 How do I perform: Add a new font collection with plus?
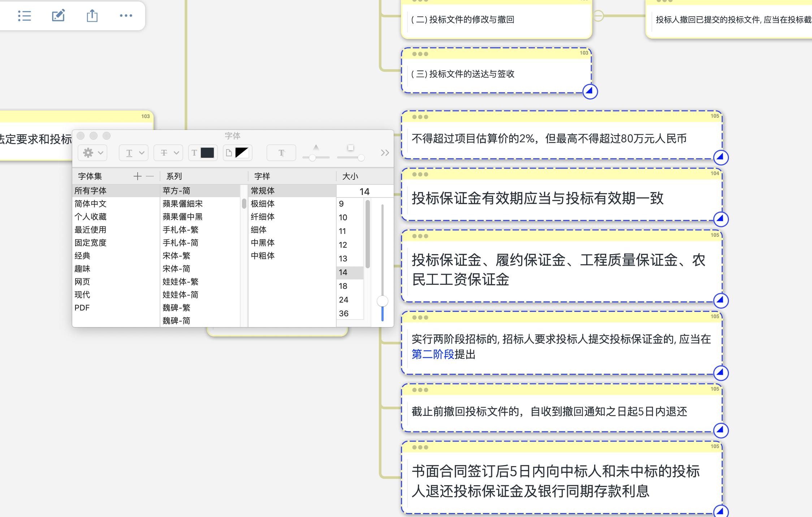click(x=137, y=176)
